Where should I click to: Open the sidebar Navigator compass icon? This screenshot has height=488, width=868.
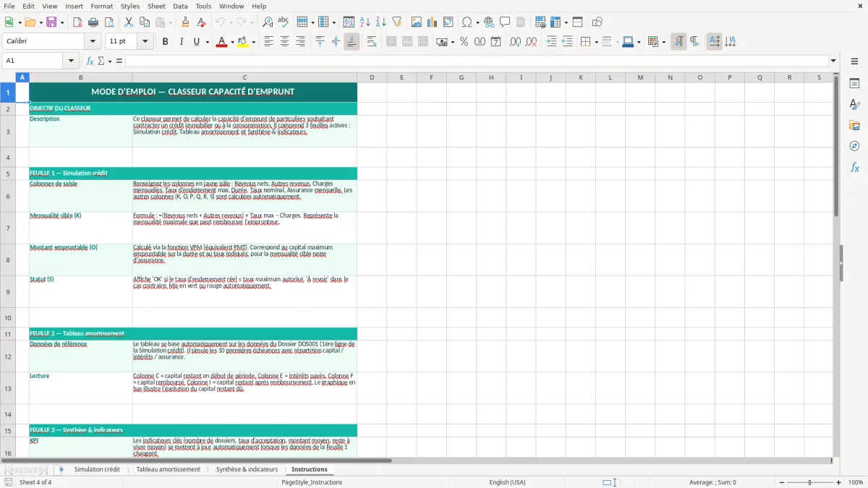[854, 146]
